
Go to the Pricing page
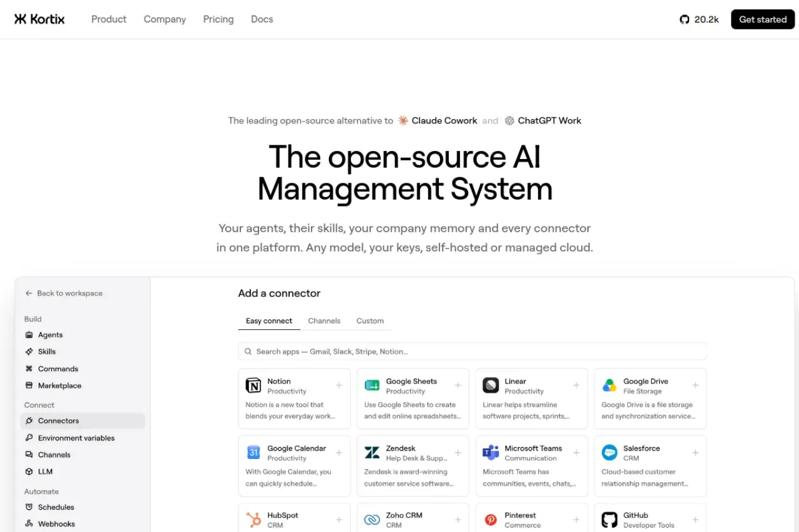218,19
